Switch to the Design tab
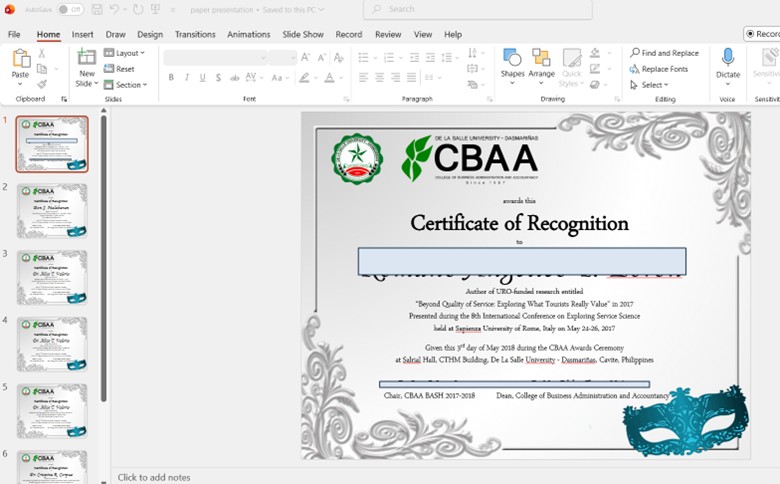780x484 pixels. coord(150,34)
